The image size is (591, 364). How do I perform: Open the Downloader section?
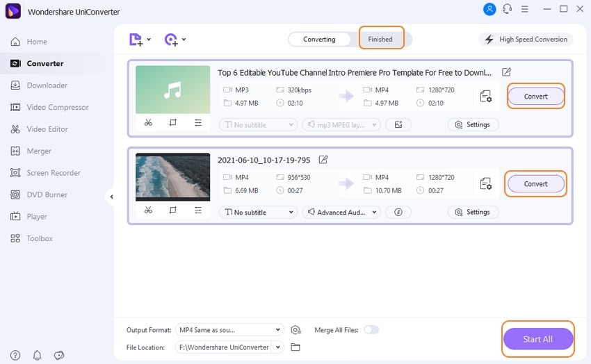38,85
